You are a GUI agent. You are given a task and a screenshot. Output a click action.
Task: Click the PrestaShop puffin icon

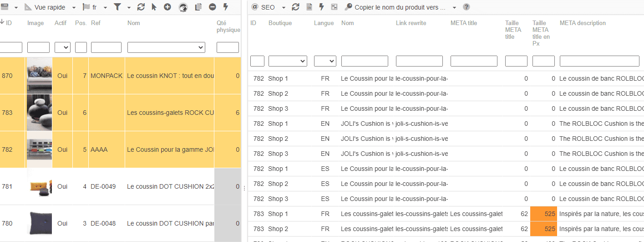(x=183, y=7)
